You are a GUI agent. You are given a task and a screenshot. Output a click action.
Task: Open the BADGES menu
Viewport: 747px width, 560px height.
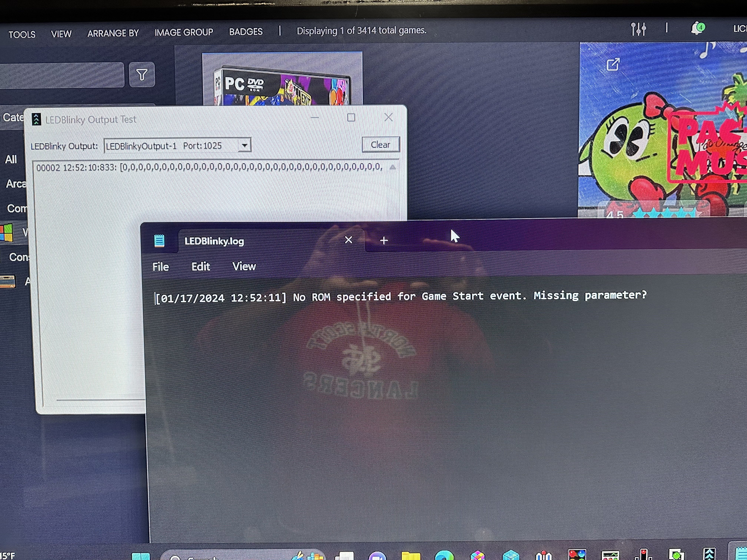tap(246, 32)
